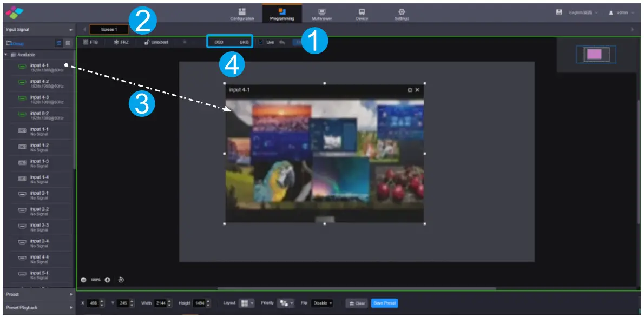Close the input 4-1 layer window
The height and width of the screenshot is (317, 644).
pyautogui.click(x=417, y=90)
